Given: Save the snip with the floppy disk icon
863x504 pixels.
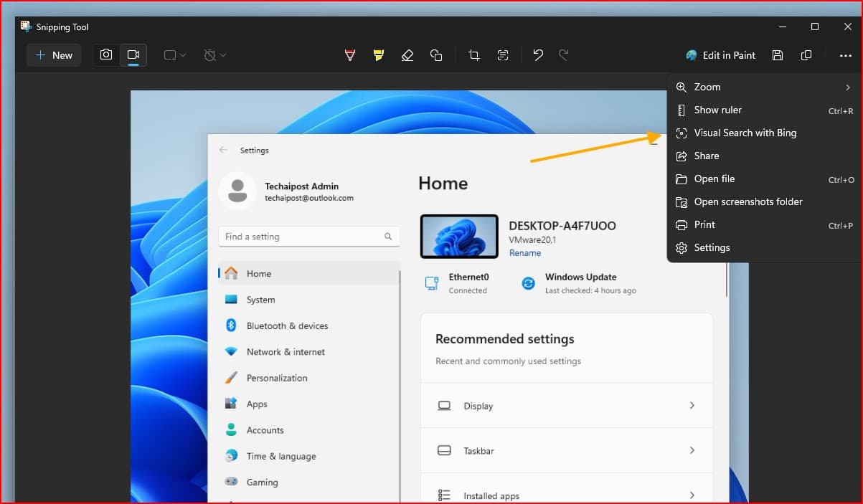Looking at the screenshot, I should click(x=778, y=55).
